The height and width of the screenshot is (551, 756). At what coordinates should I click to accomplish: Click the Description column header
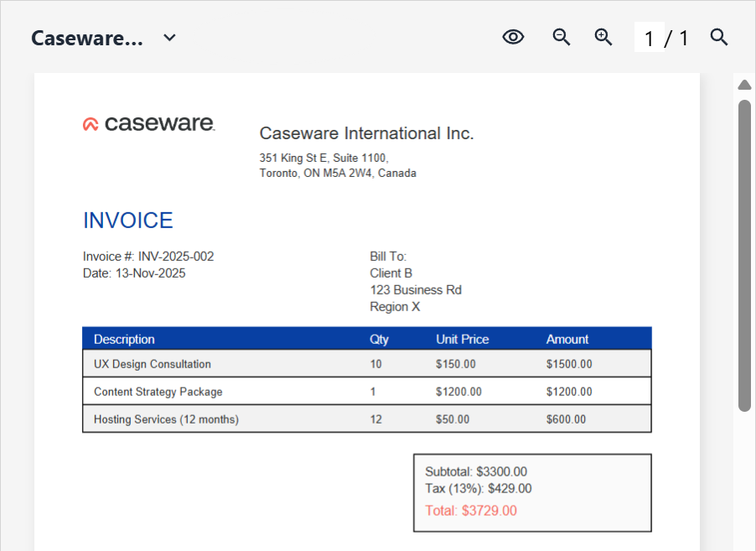coord(124,340)
